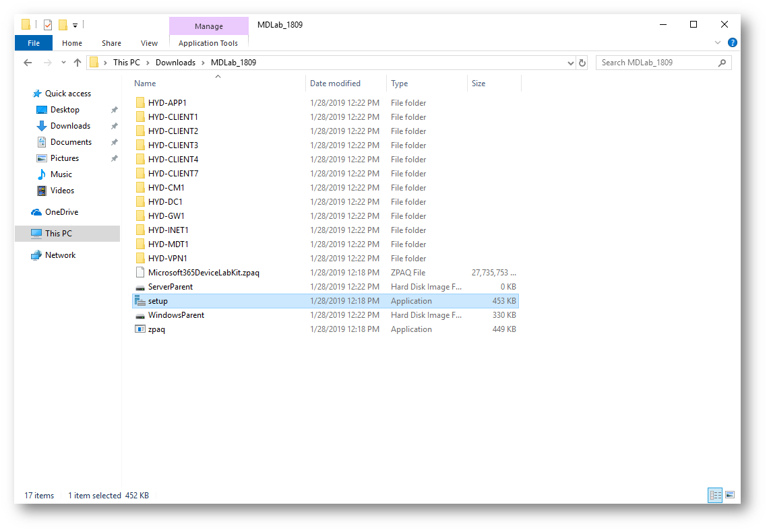Open the Customize Quick Access Toolbar dropdown
The width and height of the screenshot is (769, 532).
(x=75, y=25)
